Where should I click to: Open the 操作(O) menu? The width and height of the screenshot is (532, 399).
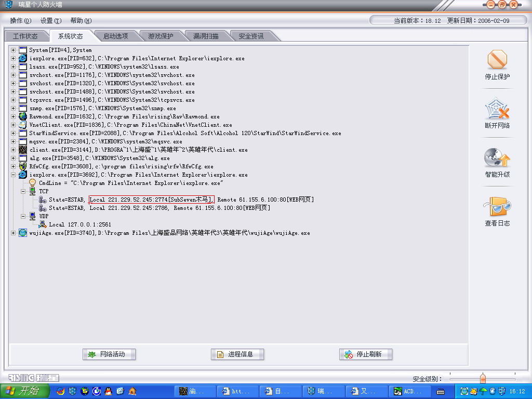pyautogui.click(x=21, y=21)
